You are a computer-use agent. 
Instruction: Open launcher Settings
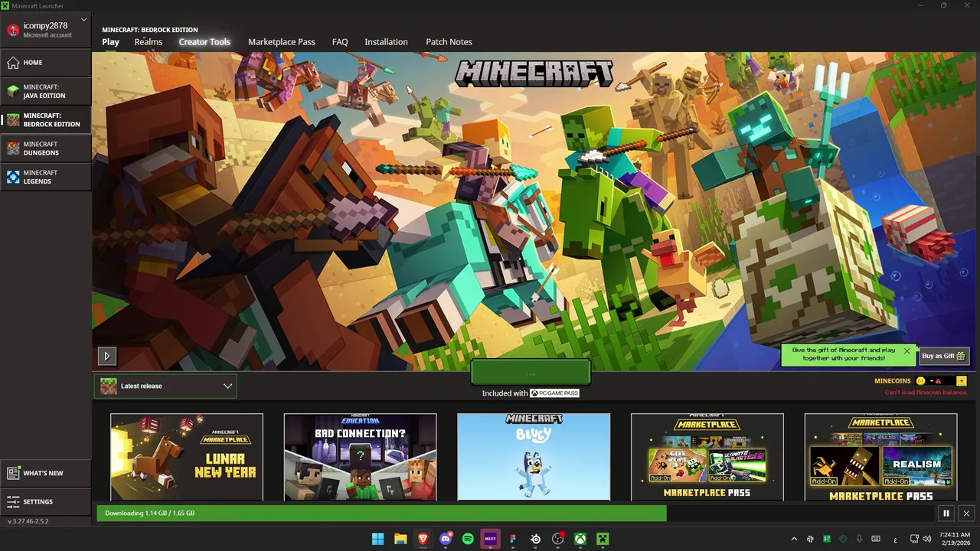pos(46,502)
